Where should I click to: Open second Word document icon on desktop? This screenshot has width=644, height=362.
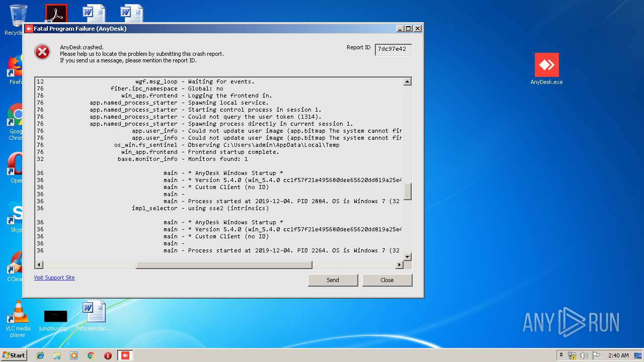[132, 14]
